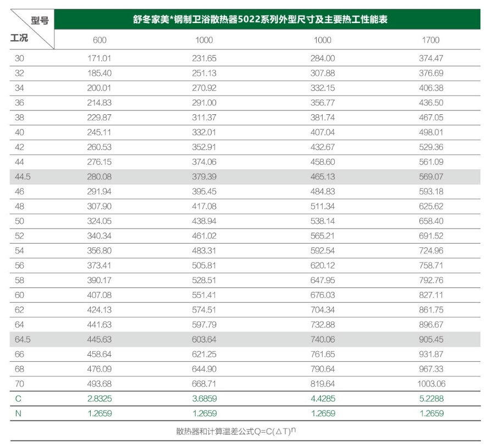The image size is (487, 448).
Task: Select the highlighted row label 44.5
Action: click(x=23, y=177)
